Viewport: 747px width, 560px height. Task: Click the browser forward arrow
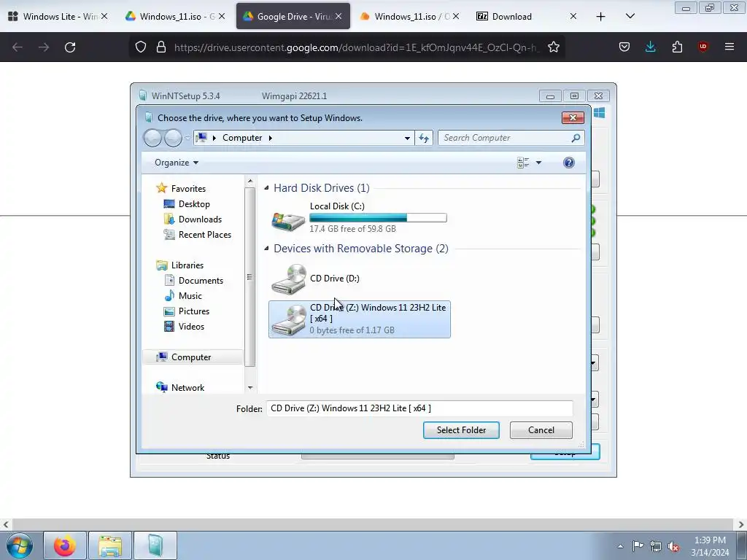click(x=44, y=47)
